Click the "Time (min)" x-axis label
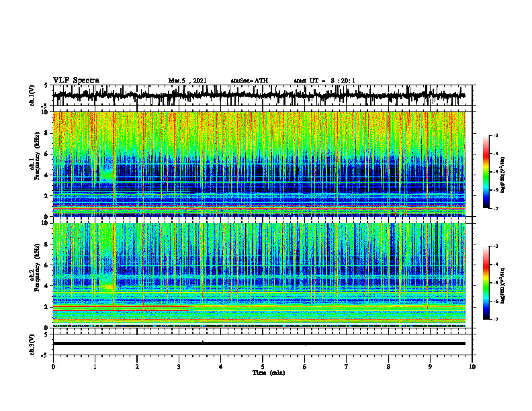532x411 pixels. pos(269,373)
